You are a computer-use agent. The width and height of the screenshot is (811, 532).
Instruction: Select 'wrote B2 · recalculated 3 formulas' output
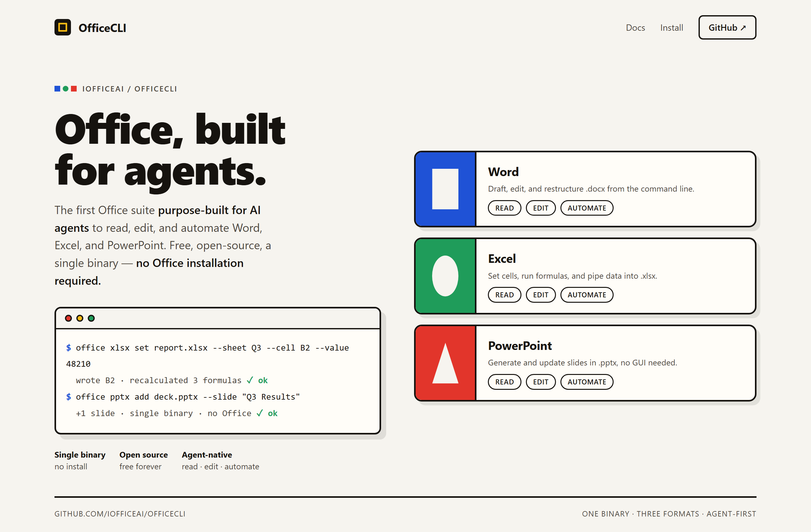pos(158,380)
